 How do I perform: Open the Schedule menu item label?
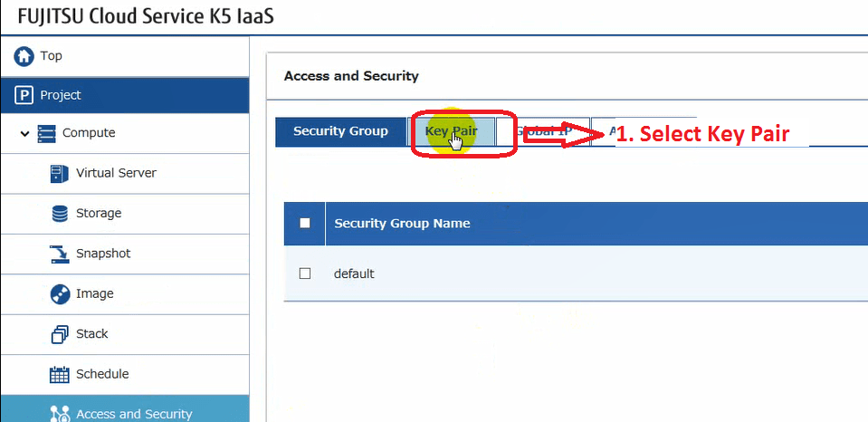(102, 374)
